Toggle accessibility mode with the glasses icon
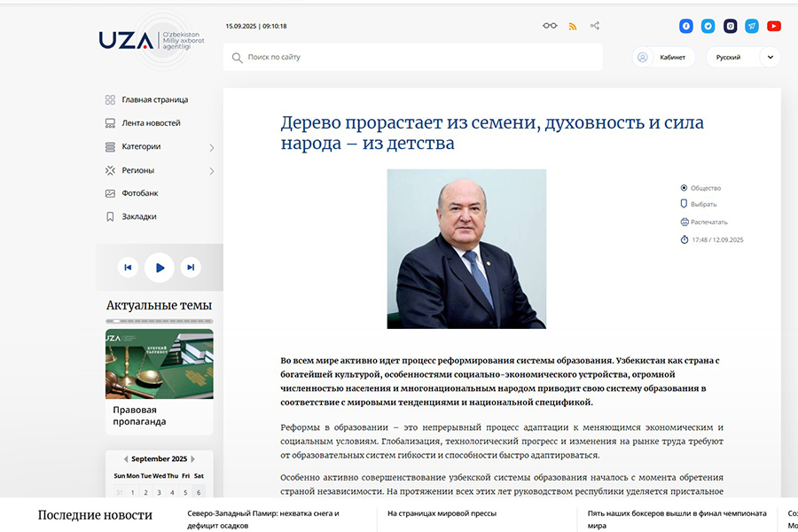798x532 pixels. 548,26
